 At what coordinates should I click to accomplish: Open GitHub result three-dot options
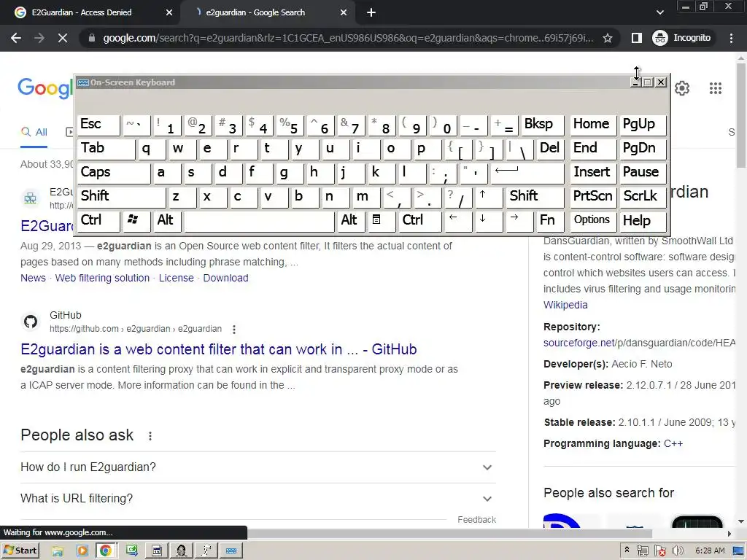234,329
